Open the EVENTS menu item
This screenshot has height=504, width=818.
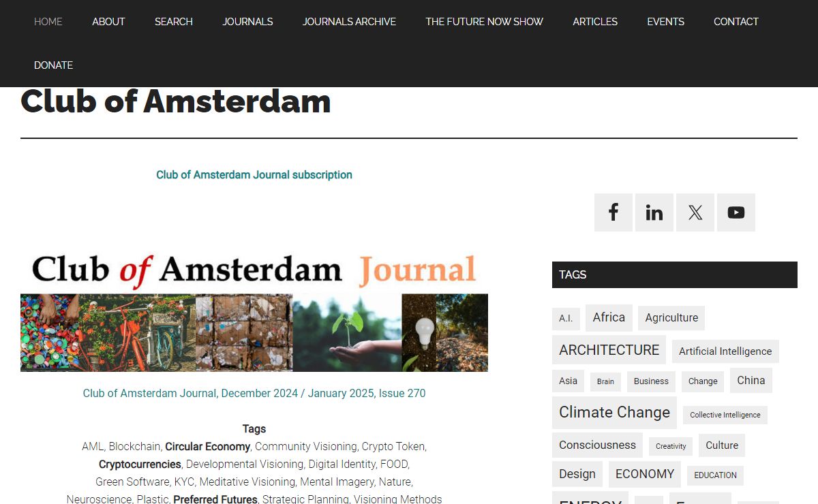click(665, 22)
